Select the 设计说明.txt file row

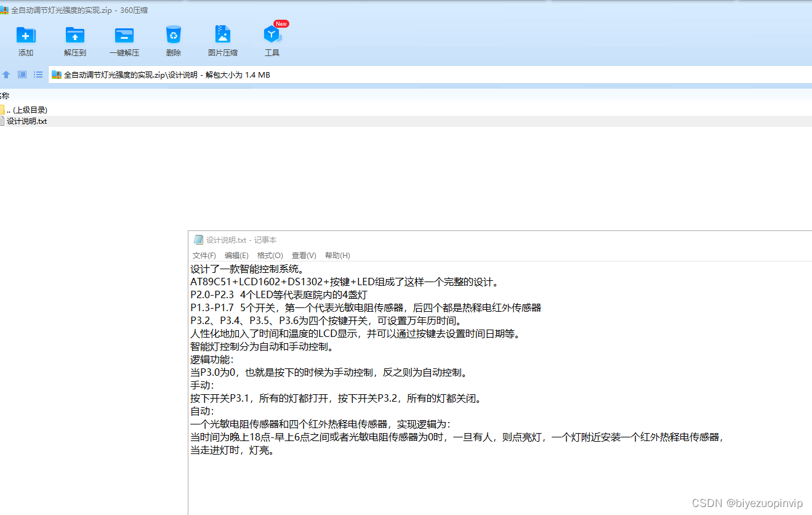(x=406, y=121)
